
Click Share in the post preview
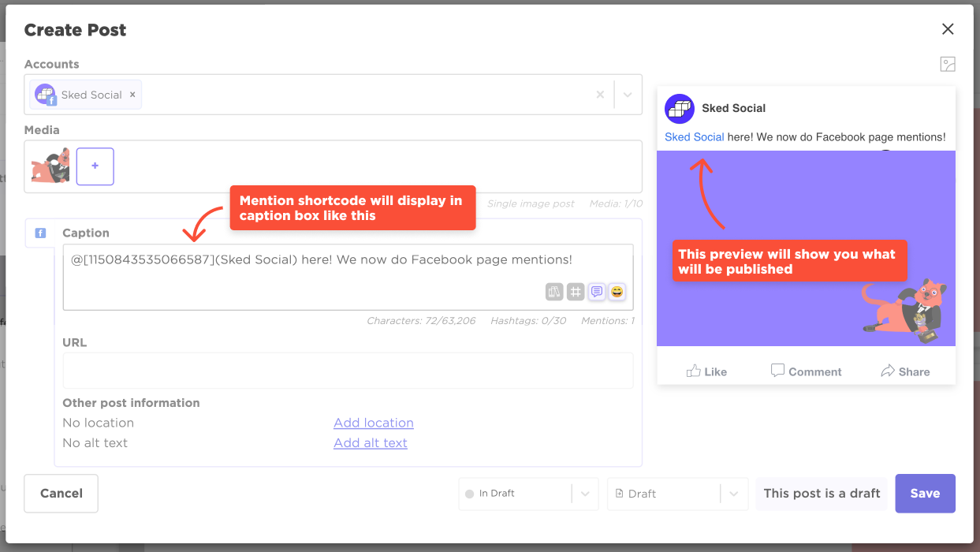click(x=905, y=371)
